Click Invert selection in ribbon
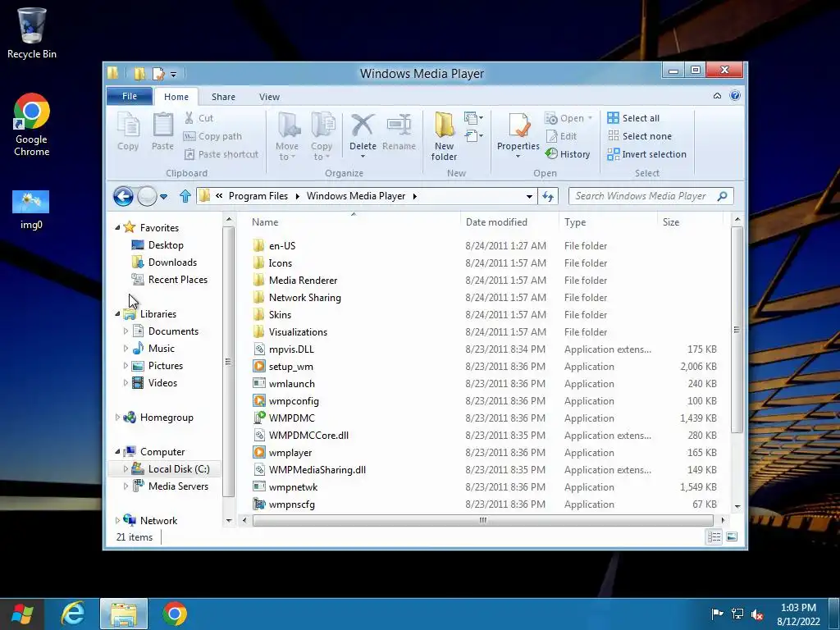This screenshot has height=630, width=840. (646, 154)
